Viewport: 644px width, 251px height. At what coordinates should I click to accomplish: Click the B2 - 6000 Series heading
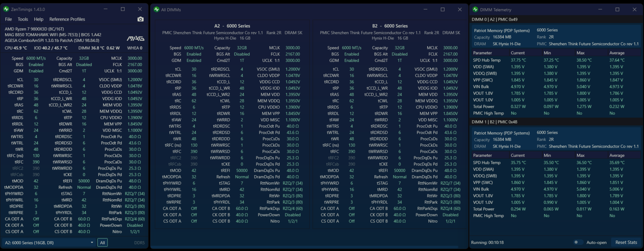(390, 26)
